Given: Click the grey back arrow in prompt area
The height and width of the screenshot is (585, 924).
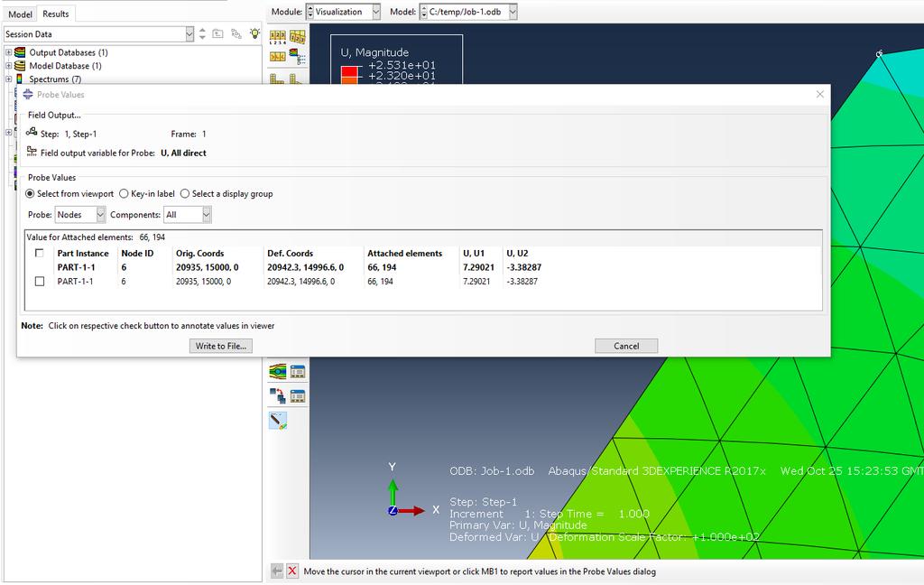Looking at the screenshot, I should pyautogui.click(x=277, y=571).
